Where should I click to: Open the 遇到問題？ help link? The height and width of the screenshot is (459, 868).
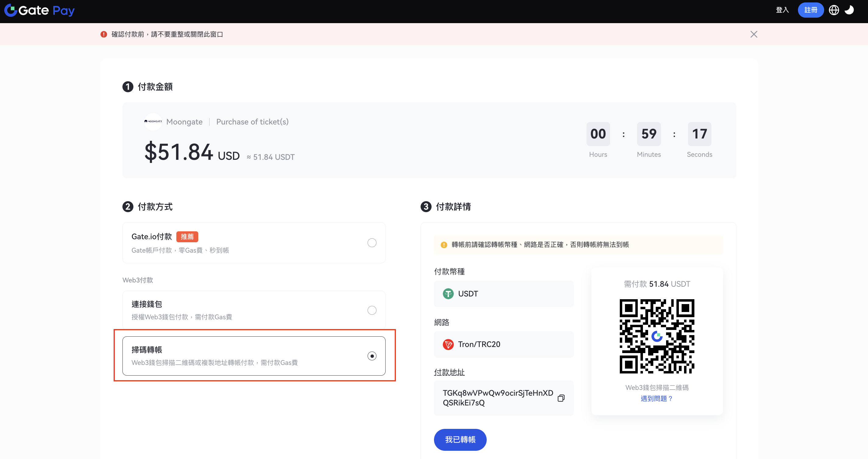[x=656, y=399]
